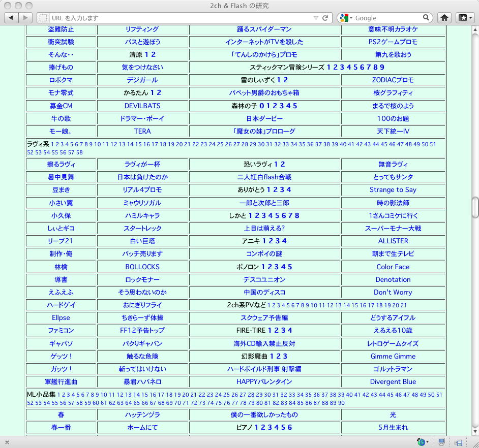Close the status bar with the X
This screenshot has height=448, width=479.
click(7, 442)
